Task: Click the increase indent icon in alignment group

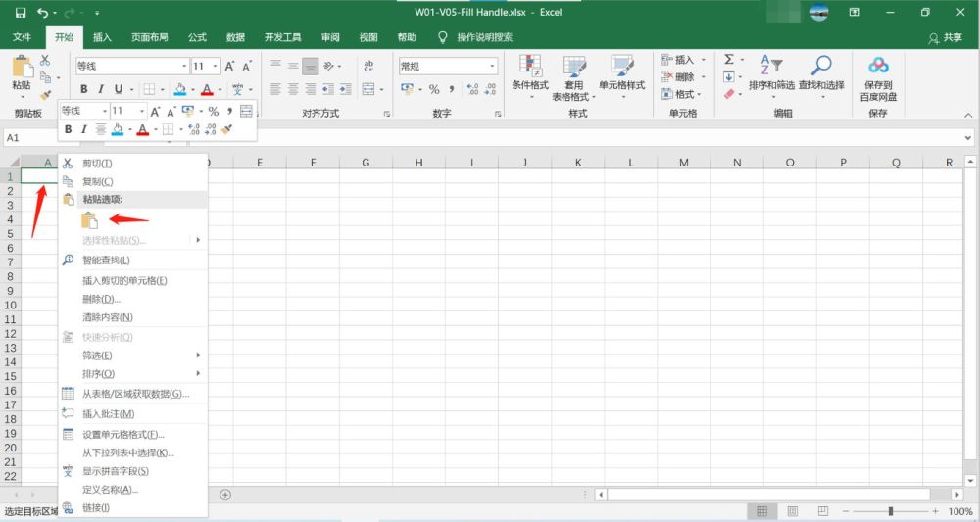Action: click(x=345, y=89)
